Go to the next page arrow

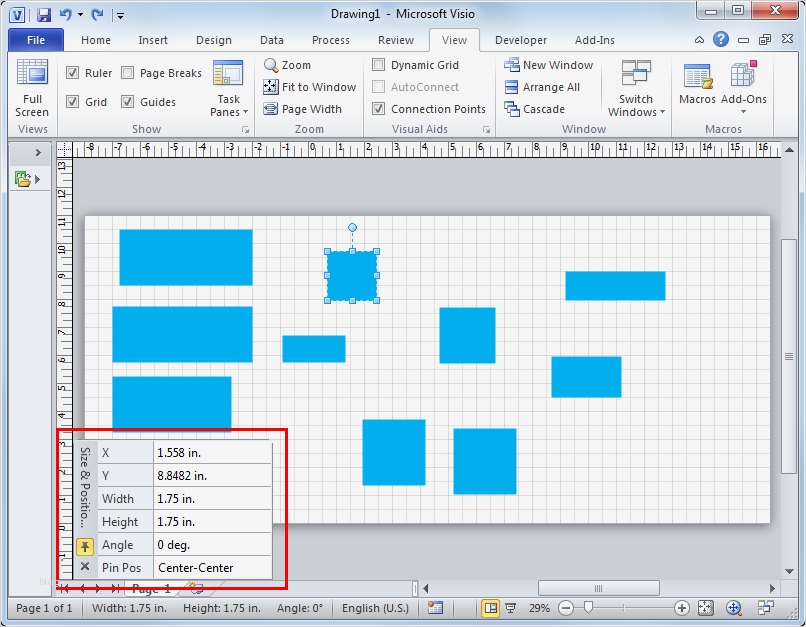click(98, 588)
